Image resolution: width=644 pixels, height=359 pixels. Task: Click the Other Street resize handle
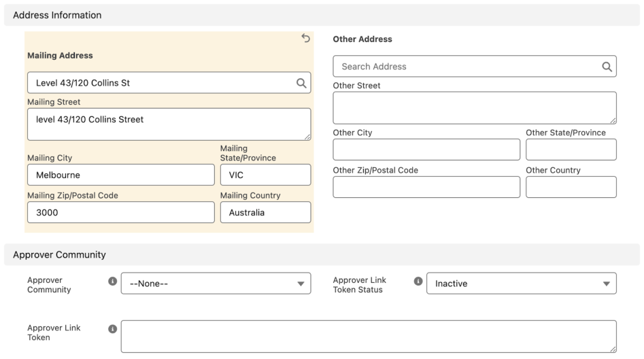613,121
